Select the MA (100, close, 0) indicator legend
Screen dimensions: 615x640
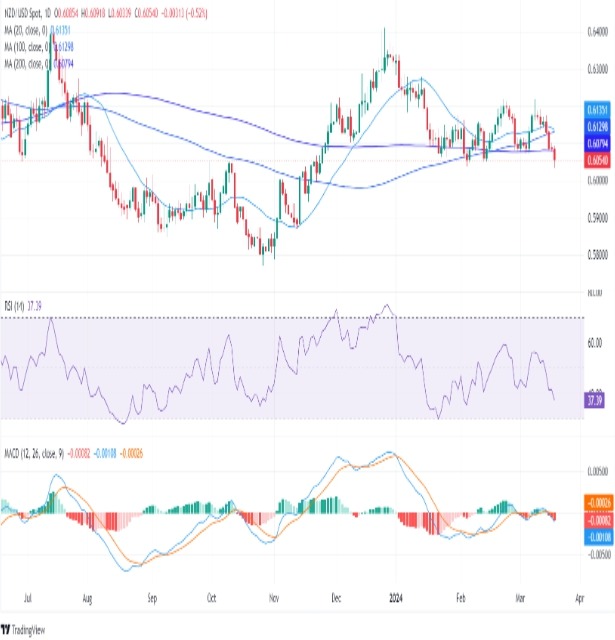pos(25,46)
